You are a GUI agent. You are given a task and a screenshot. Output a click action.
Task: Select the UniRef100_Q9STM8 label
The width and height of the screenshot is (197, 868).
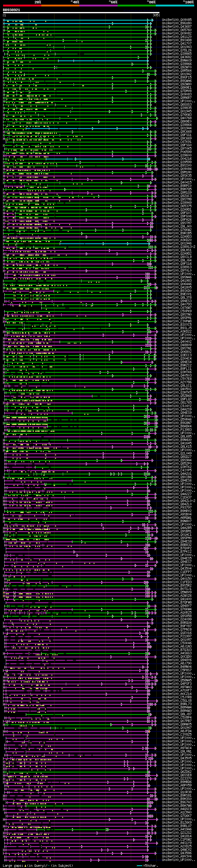point(177,199)
